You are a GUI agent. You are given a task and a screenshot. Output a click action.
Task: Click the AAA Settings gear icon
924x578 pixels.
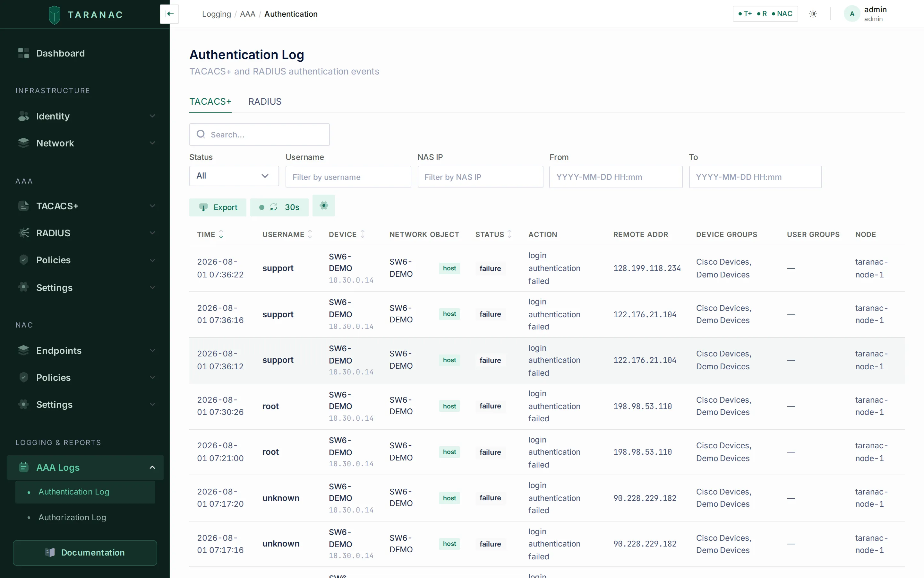pos(24,287)
